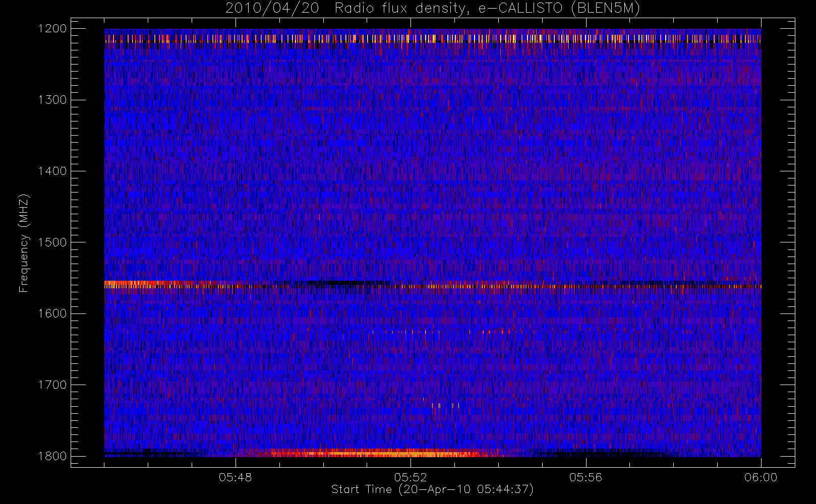Click the 05:48 time tick label
This screenshot has height=504, width=816.
tap(236, 477)
